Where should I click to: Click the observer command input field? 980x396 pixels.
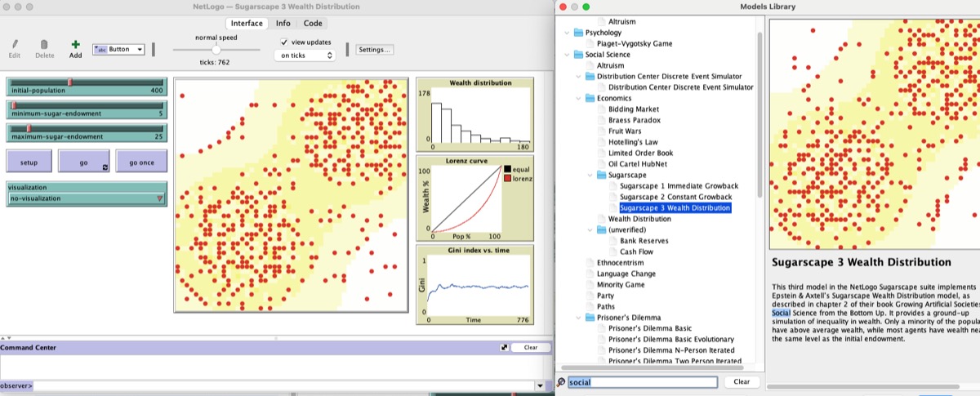283,385
